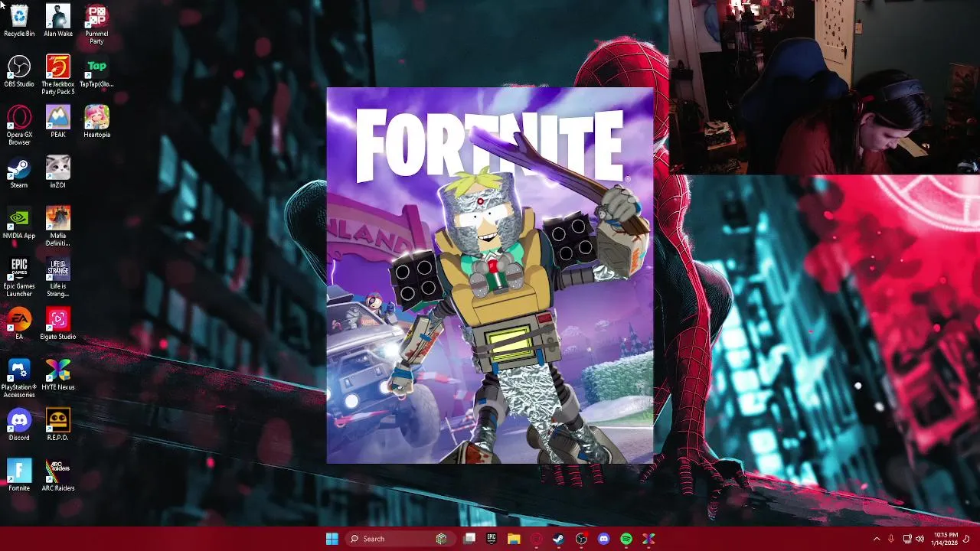Open the network tray icon
The height and width of the screenshot is (551, 980).
pos(907,539)
